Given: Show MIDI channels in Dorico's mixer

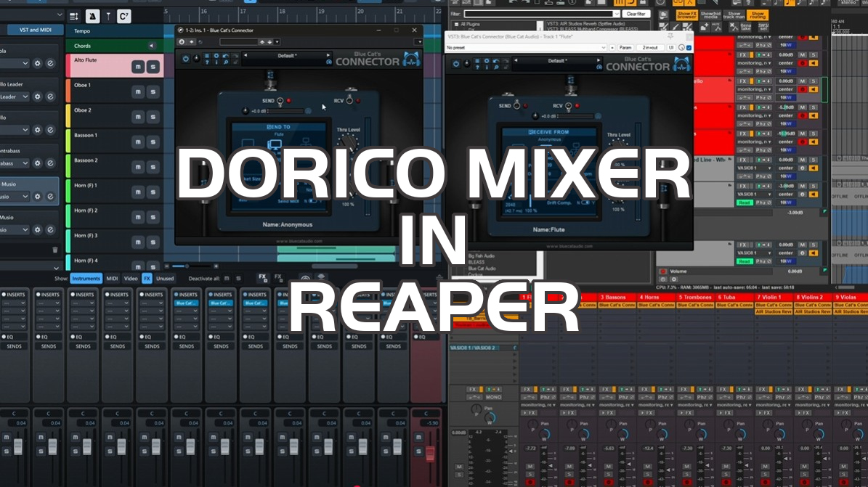Looking at the screenshot, I should pos(112,279).
